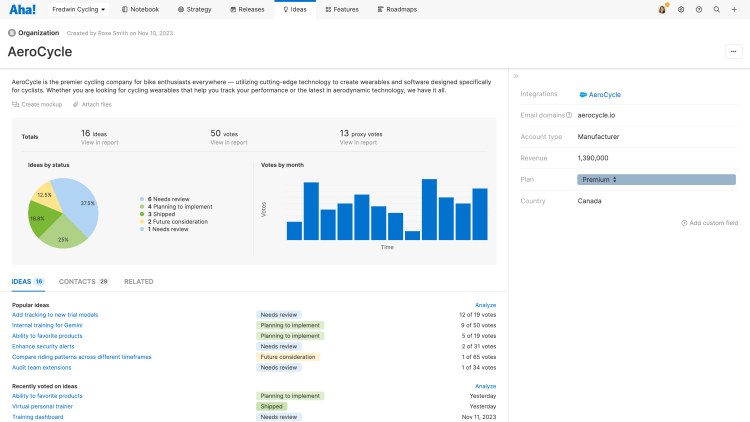Click the Email domains help icon

[x=569, y=115]
